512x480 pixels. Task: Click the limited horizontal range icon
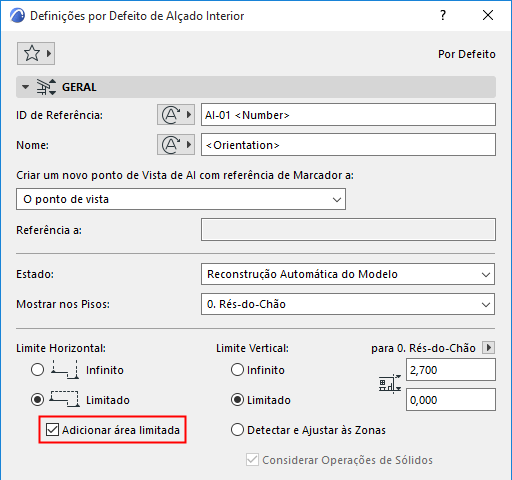(x=65, y=399)
